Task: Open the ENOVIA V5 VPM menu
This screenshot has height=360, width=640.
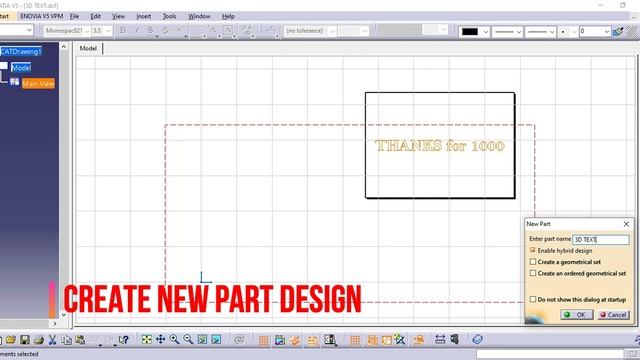Action: coord(42,16)
